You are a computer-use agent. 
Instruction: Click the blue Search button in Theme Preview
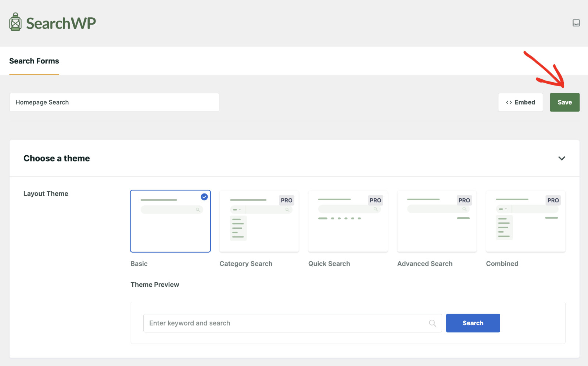click(473, 323)
